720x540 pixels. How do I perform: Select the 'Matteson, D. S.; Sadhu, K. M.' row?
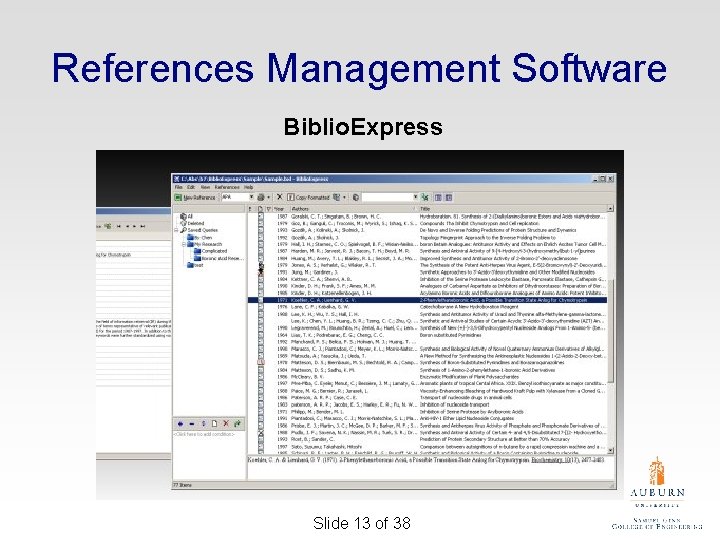click(427, 370)
